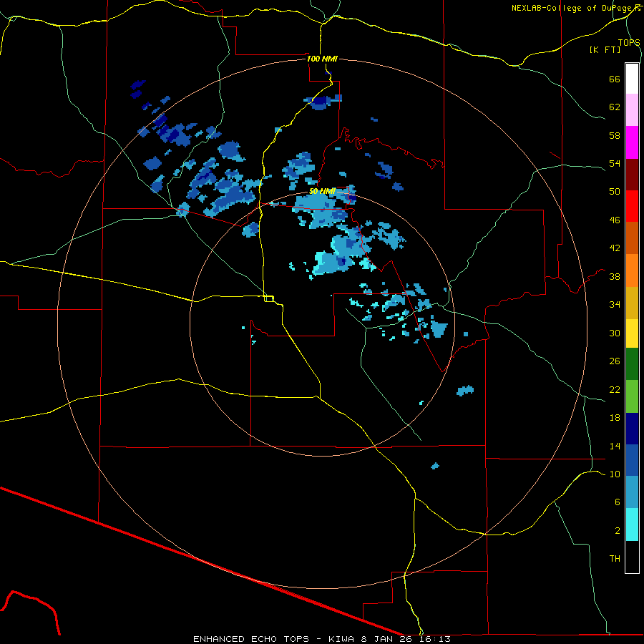Click the 'NEXLAB-College of DuPage' credit text
The height and width of the screenshot is (644, 644).
(572, 8)
